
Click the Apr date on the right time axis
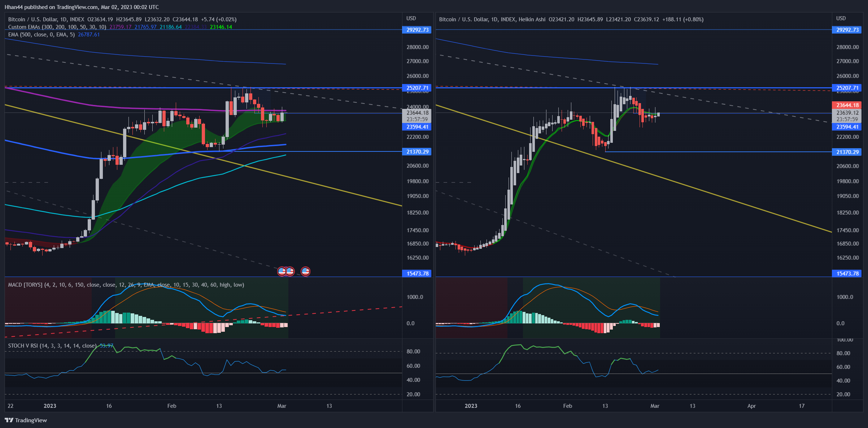(751, 406)
